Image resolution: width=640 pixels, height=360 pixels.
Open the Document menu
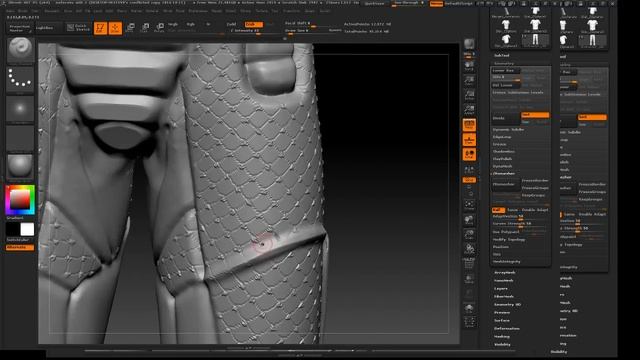51,11
